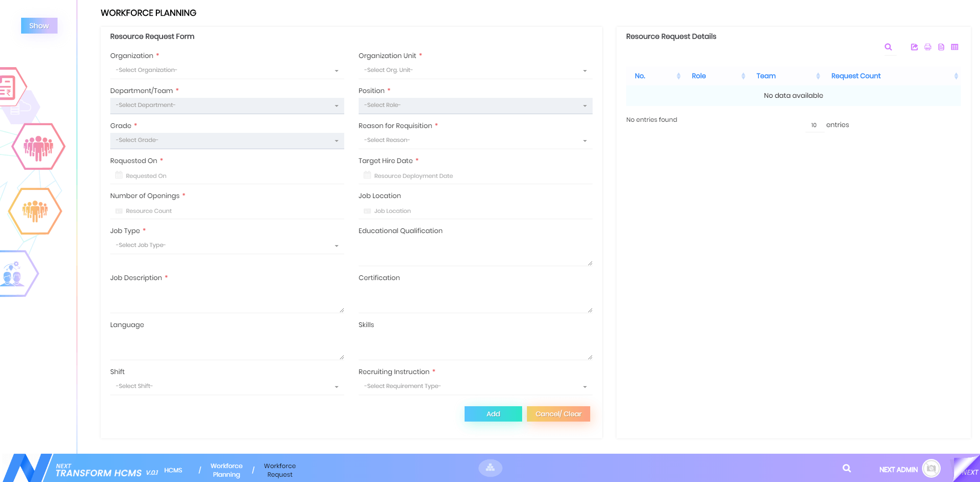Click the Number of Openings input field

pos(230,211)
